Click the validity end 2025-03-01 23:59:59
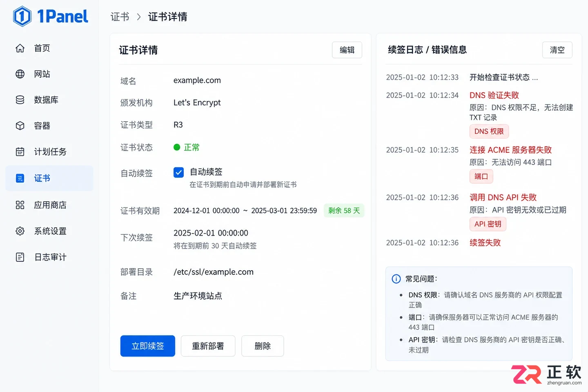Image resolution: width=588 pixels, height=392 pixels. (284, 211)
